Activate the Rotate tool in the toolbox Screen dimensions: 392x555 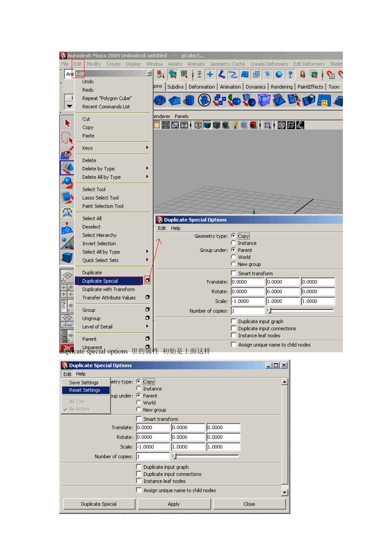[x=67, y=183]
